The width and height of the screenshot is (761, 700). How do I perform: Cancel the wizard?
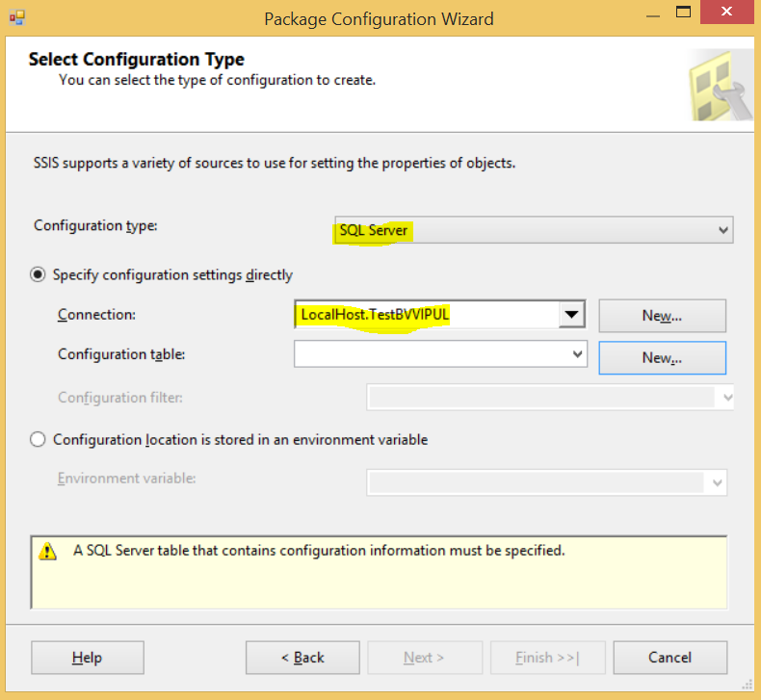[669, 658]
